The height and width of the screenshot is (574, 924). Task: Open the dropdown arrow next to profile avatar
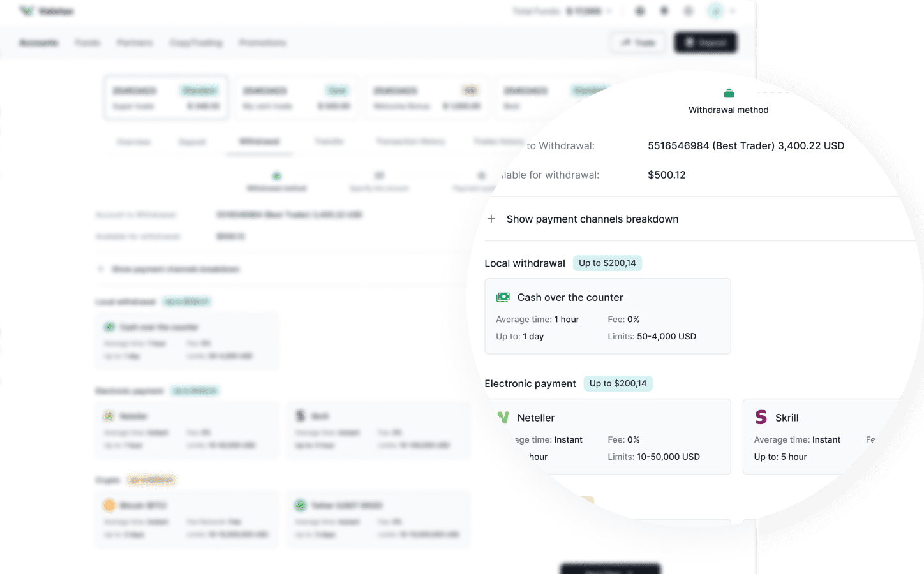tap(733, 11)
